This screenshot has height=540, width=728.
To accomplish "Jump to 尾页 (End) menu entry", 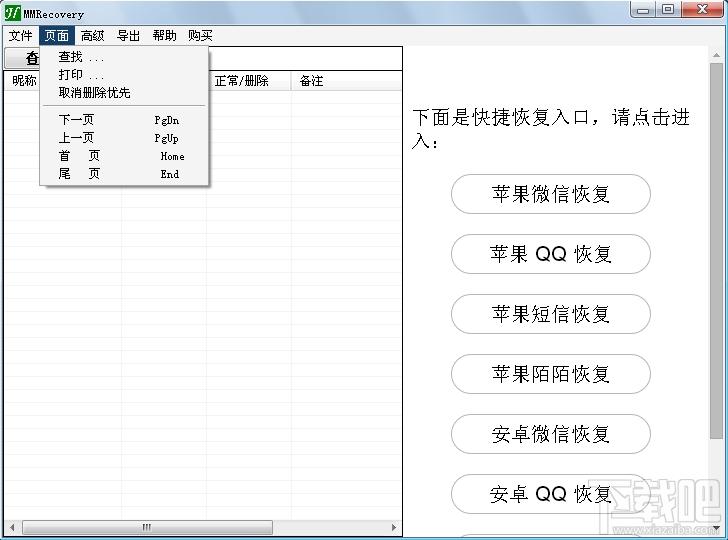I will pyautogui.click(x=124, y=174).
